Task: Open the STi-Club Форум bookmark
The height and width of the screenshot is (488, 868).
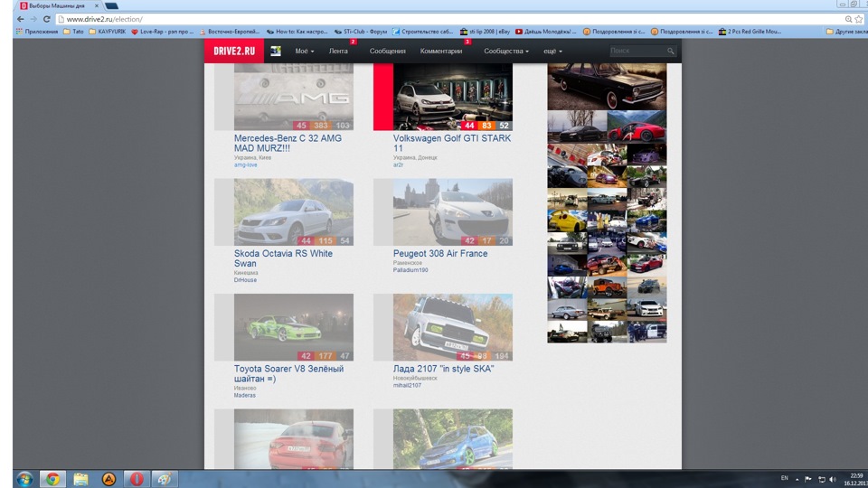Action: pos(361,32)
